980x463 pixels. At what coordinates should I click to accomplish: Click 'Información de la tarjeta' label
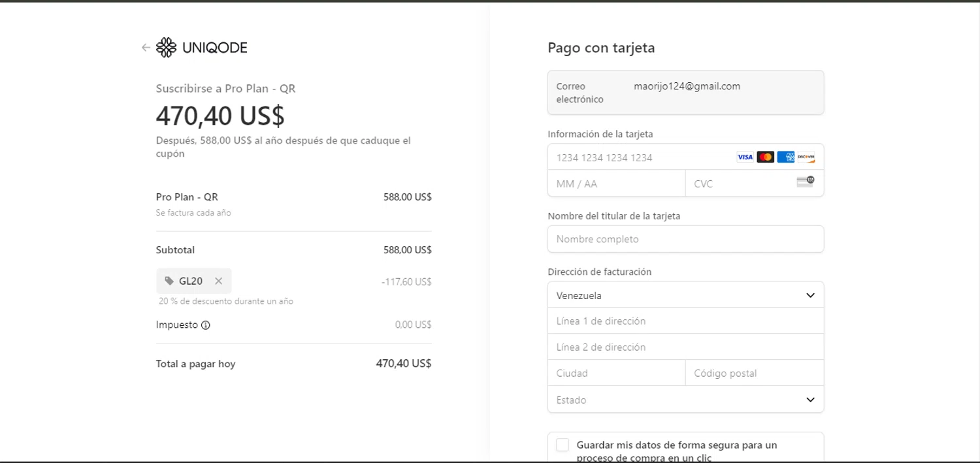point(600,134)
